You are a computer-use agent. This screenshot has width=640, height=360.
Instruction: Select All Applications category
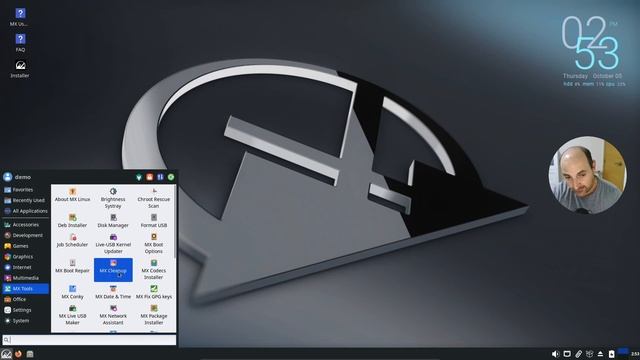25,211
